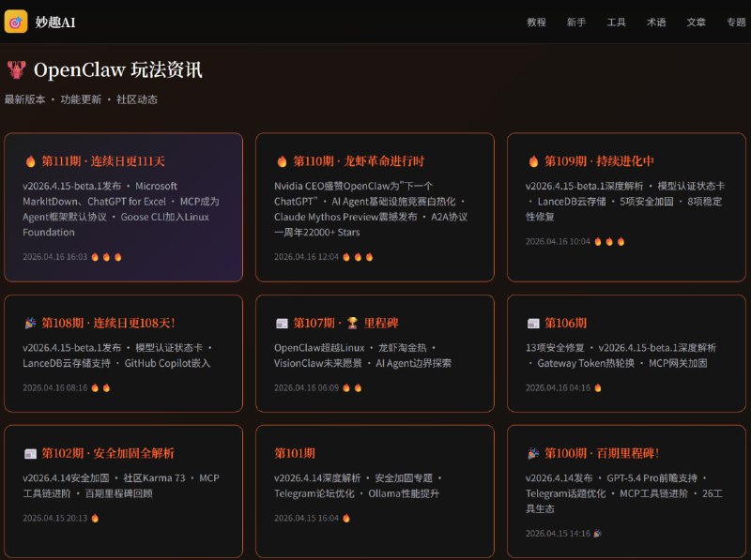Click timestamp 2026.04.16 04:16
This screenshot has height=560, width=751.
(558, 388)
